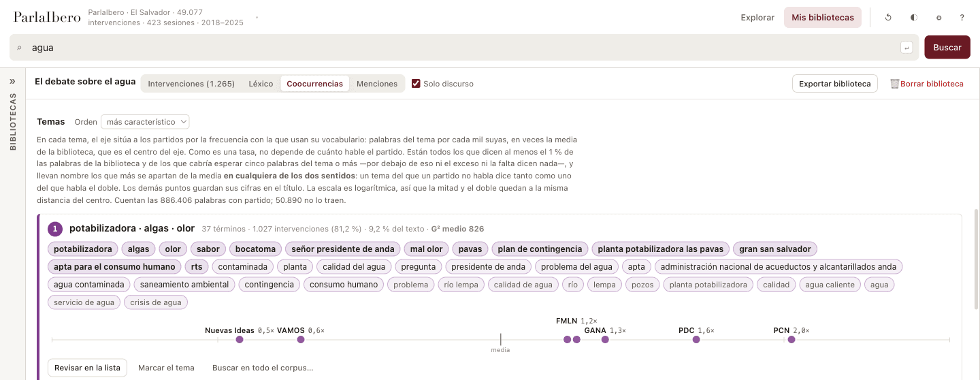The image size is (980, 380).
Task: Click the enter key icon in the search bar
Action: tap(906, 47)
